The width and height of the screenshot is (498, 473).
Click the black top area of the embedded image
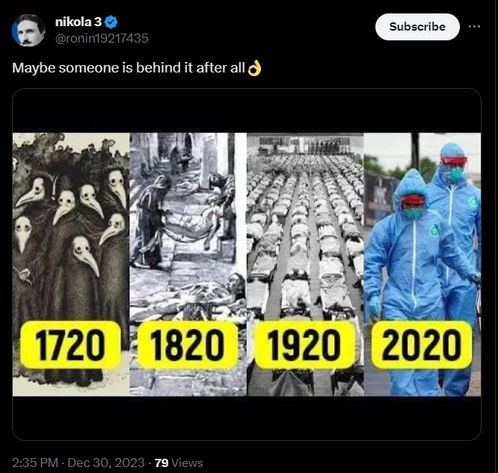pos(247,111)
